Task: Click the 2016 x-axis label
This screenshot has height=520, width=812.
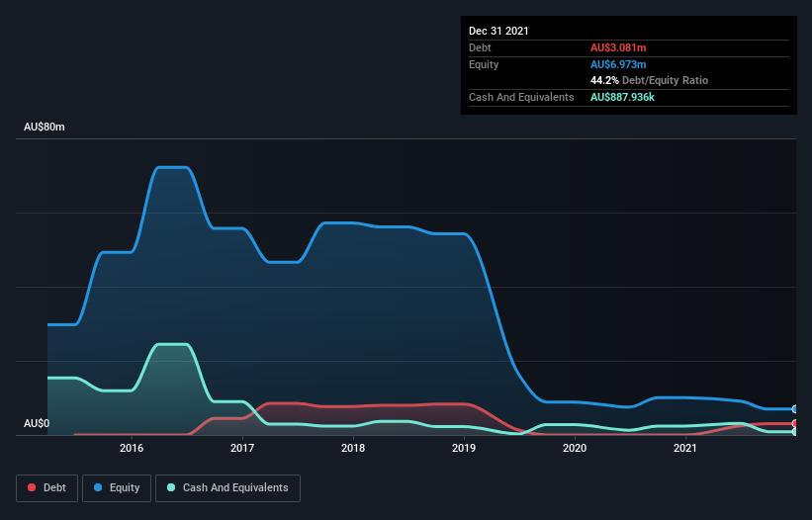Action: (132, 448)
